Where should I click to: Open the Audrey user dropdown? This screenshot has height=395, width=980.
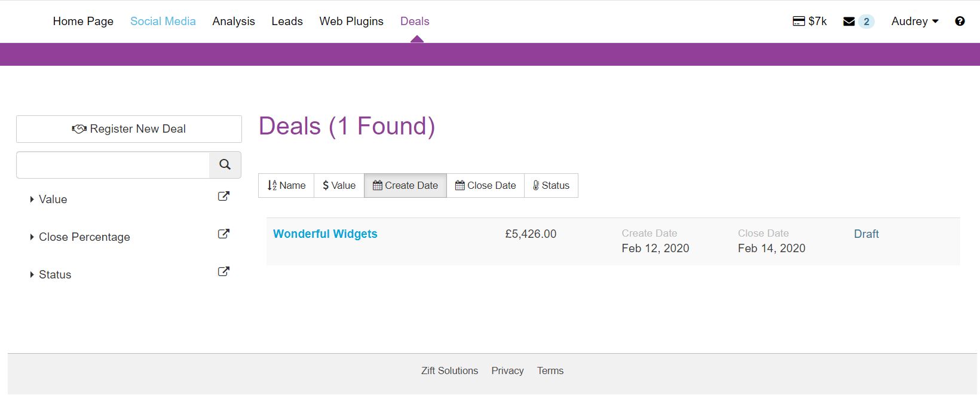tap(914, 22)
